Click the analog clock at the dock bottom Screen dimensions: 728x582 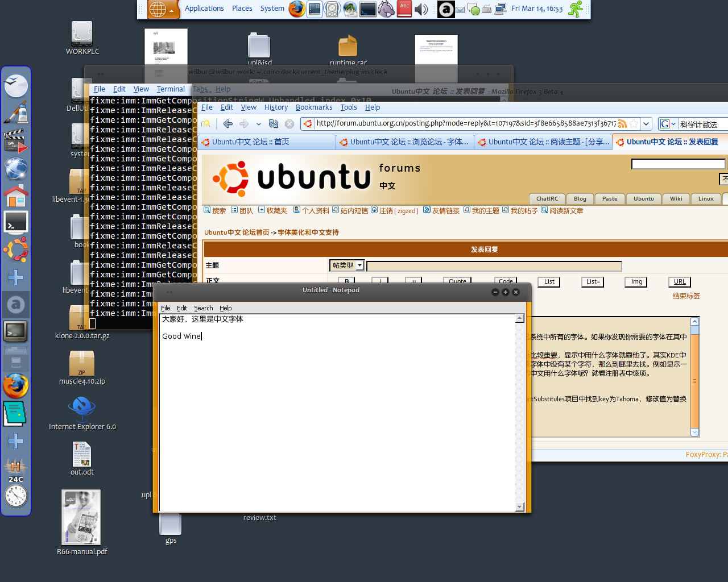pos(16,496)
